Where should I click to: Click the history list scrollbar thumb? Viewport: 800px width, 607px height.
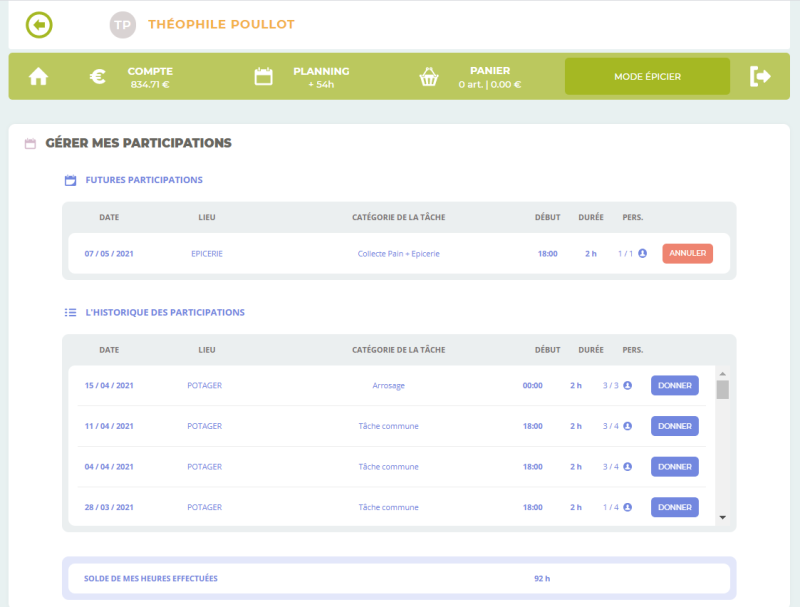[722, 390]
